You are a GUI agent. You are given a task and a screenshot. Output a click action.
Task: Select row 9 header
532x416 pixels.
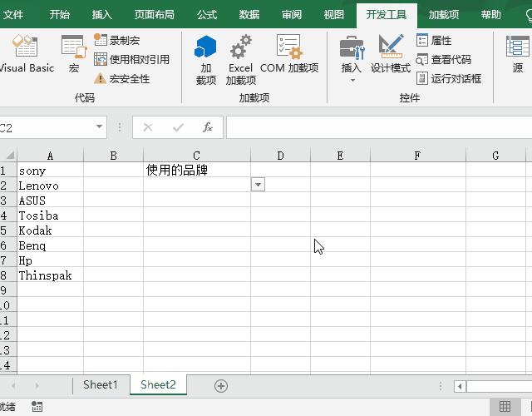pyautogui.click(x=8, y=290)
